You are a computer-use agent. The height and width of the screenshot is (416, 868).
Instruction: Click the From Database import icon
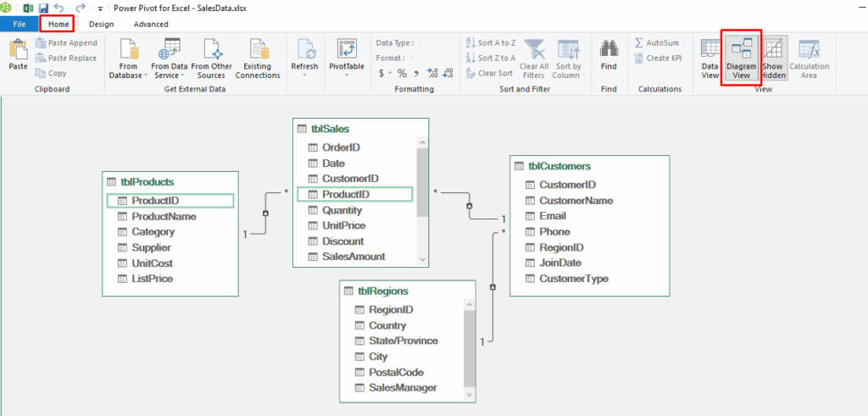point(128,51)
